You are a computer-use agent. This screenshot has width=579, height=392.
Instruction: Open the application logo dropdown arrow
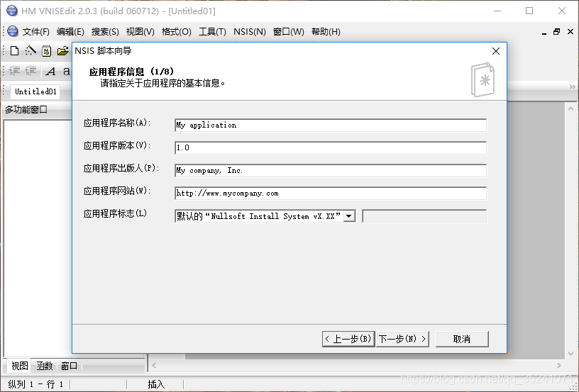349,216
